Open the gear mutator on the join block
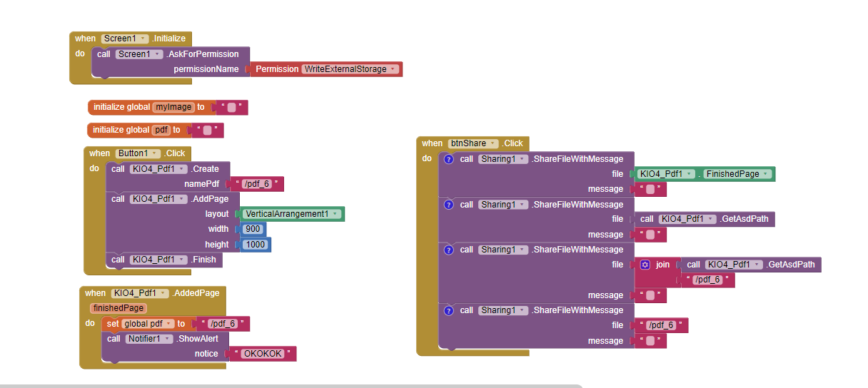This screenshot has height=388, width=868. tap(645, 265)
